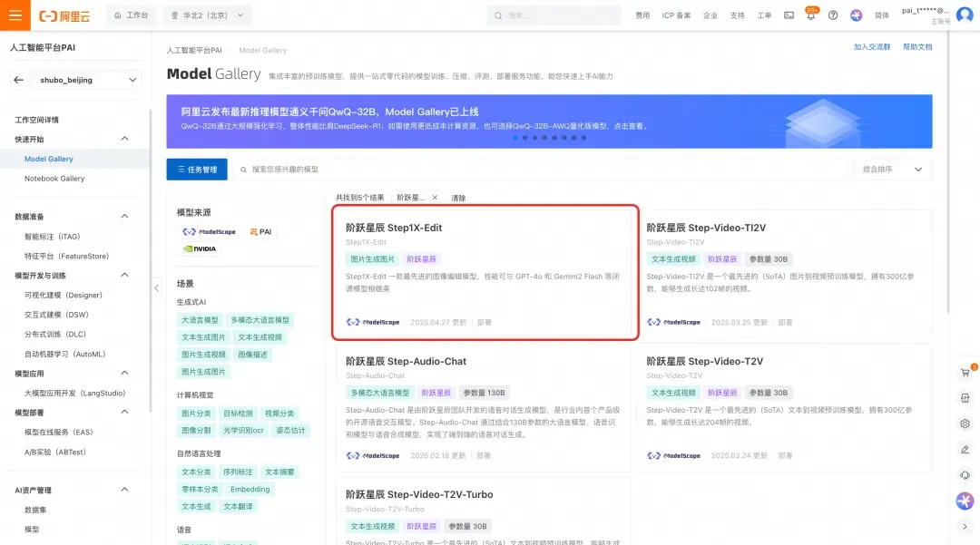This screenshot has height=545, width=980.
Task: Collapse the 数据准备 sidebar section
Action: point(124,217)
